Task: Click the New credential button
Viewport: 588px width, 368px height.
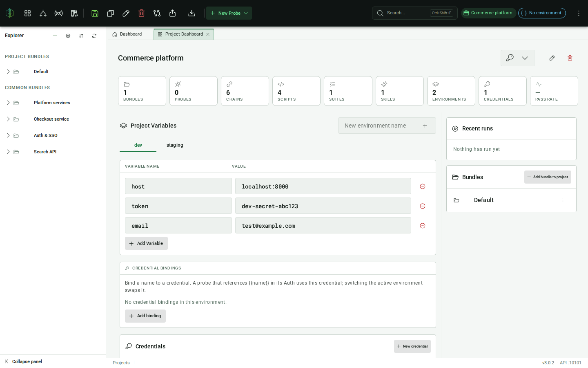Action: pos(412,346)
